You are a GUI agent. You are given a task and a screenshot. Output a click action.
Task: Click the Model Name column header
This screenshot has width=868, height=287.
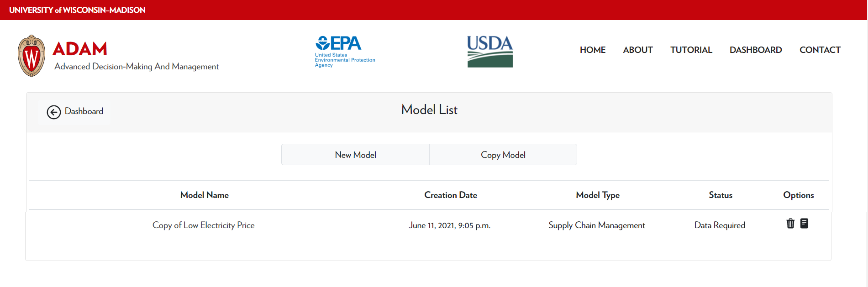205,195
